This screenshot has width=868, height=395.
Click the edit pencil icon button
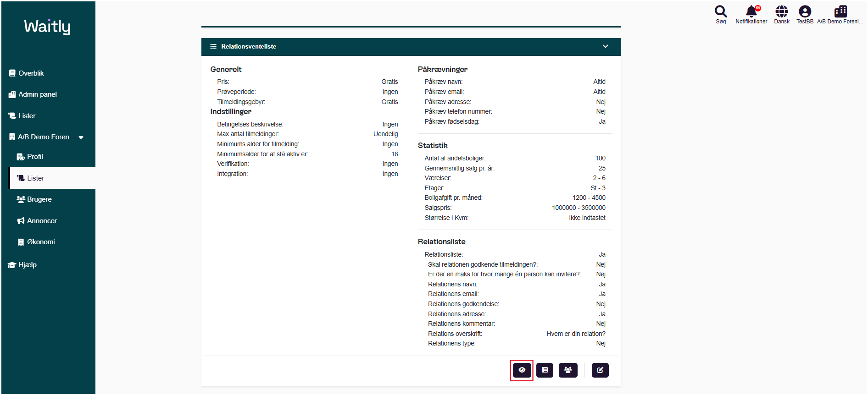pyautogui.click(x=600, y=370)
